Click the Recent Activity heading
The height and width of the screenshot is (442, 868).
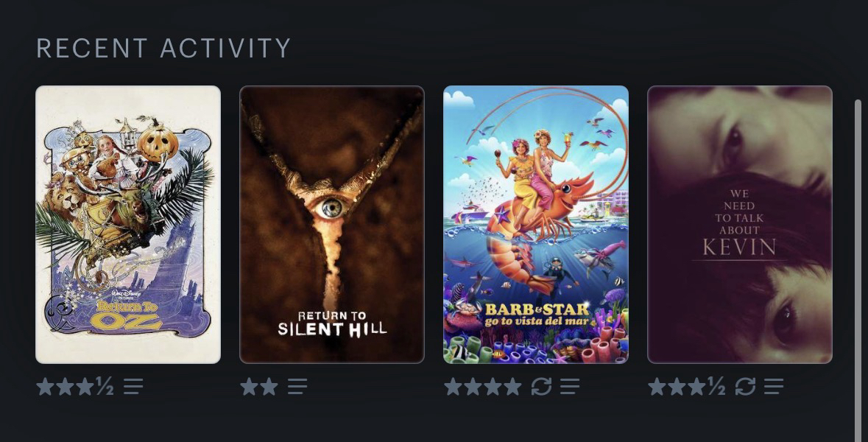coord(163,48)
